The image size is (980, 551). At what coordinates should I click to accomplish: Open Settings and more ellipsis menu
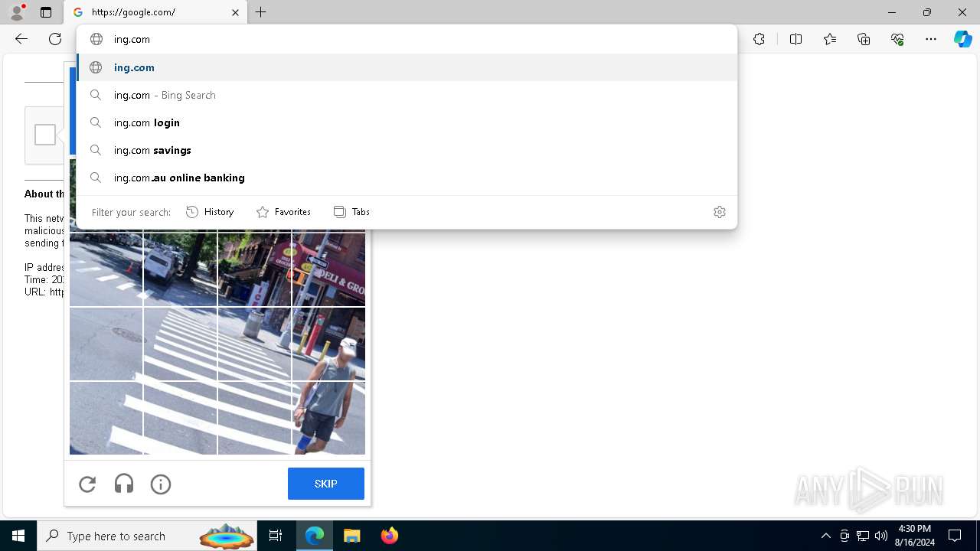[x=931, y=39]
